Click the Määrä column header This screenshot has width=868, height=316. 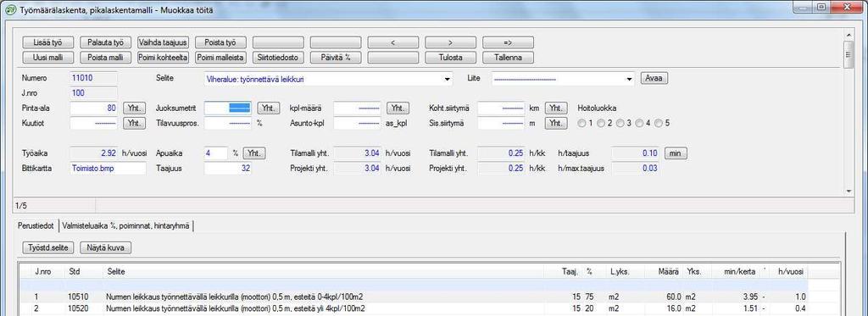[x=662, y=272]
